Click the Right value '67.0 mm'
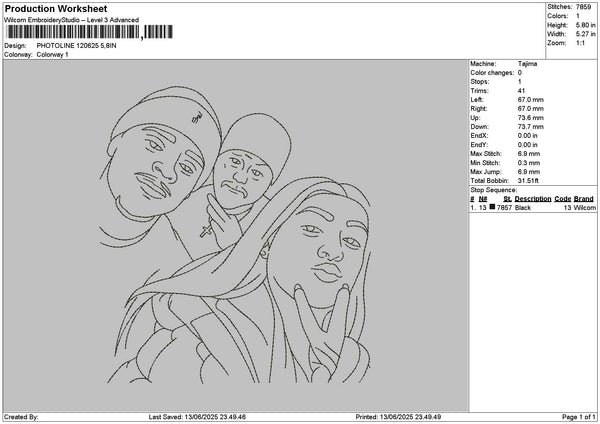Image resolution: width=600 pixels, height=424 pixels. pyautogui.click(x=530, y=109)
